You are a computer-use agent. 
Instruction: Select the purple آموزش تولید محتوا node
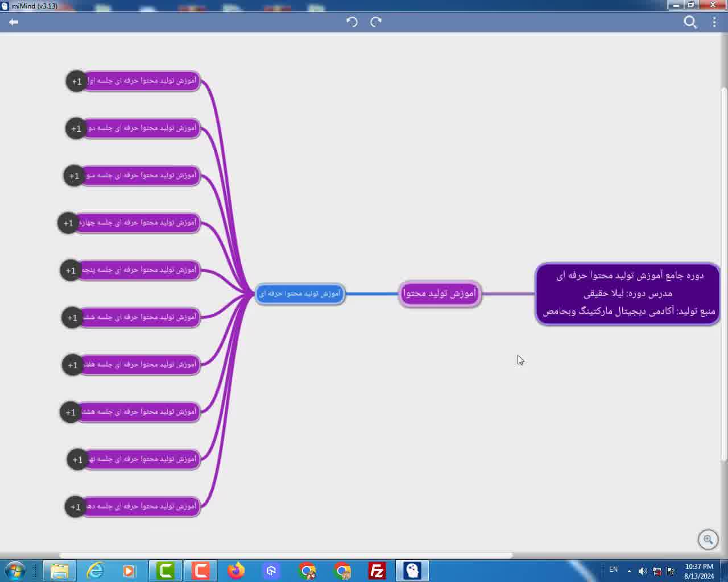(440, 293)
